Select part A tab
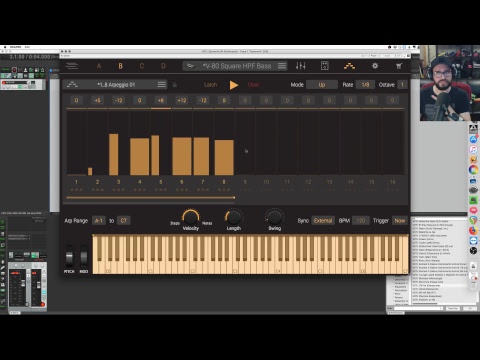The height and width of the screenshot is (360, 480). coord(99,66)
